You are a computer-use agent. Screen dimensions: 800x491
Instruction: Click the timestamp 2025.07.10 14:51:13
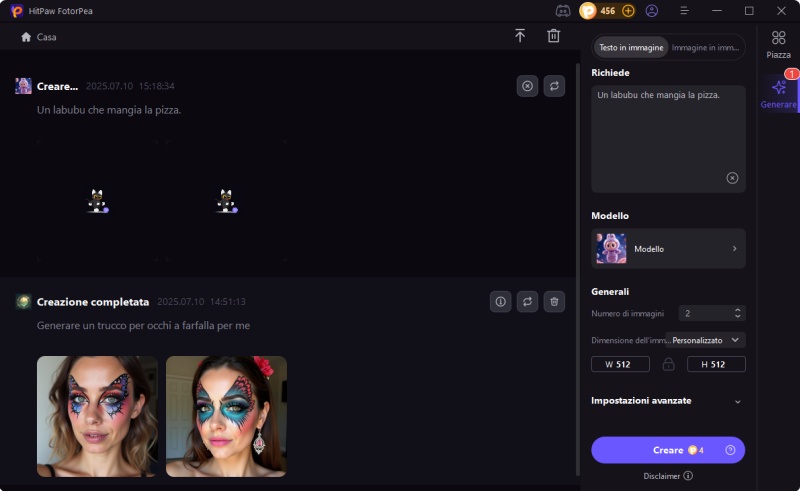(x=202, y=302)
